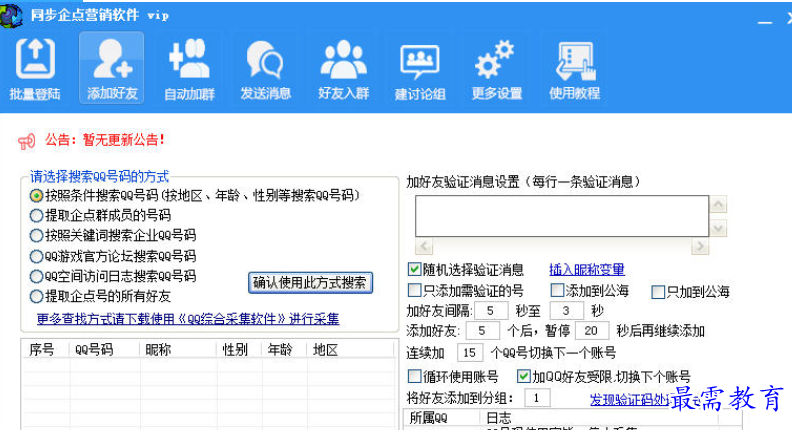Select 按照关键词搜索企业QQ号码 radio option

36,235
